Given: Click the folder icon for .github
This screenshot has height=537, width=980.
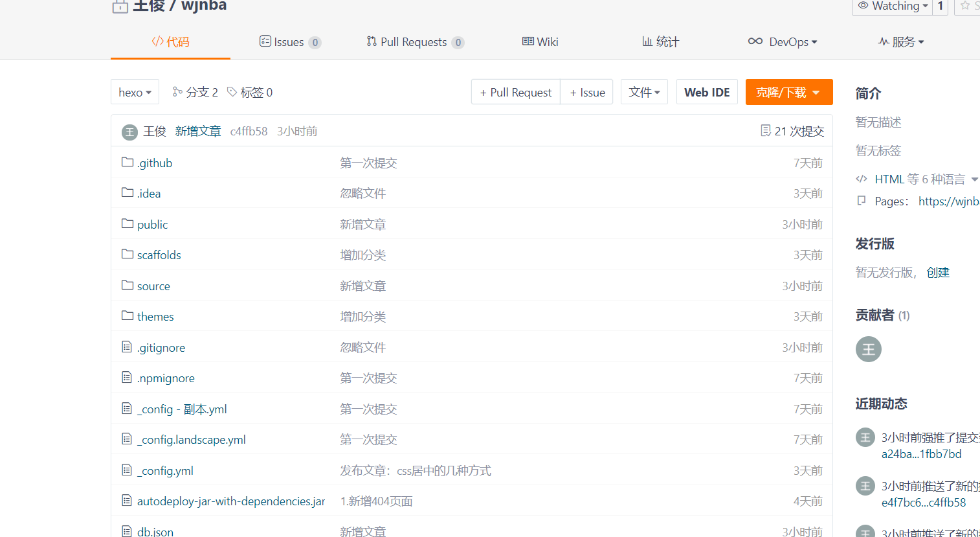Looking at the screenshot, I should 128,162.
